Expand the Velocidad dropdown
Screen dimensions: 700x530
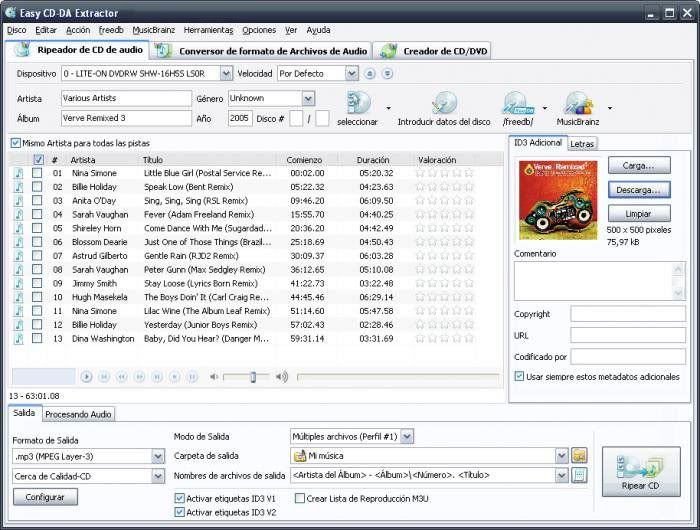tap(352, 74)
